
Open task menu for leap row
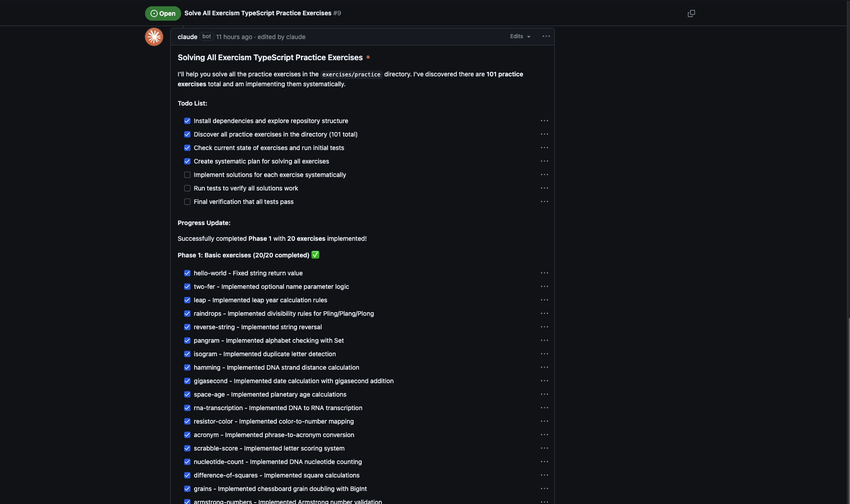545,300
